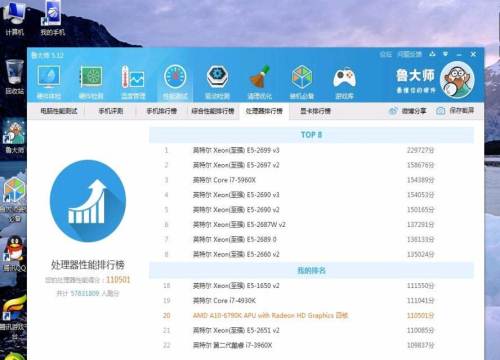Screen dimensions: 500x360
Task: Open the QQ penguin desktop shortcut
Action: 14,254
